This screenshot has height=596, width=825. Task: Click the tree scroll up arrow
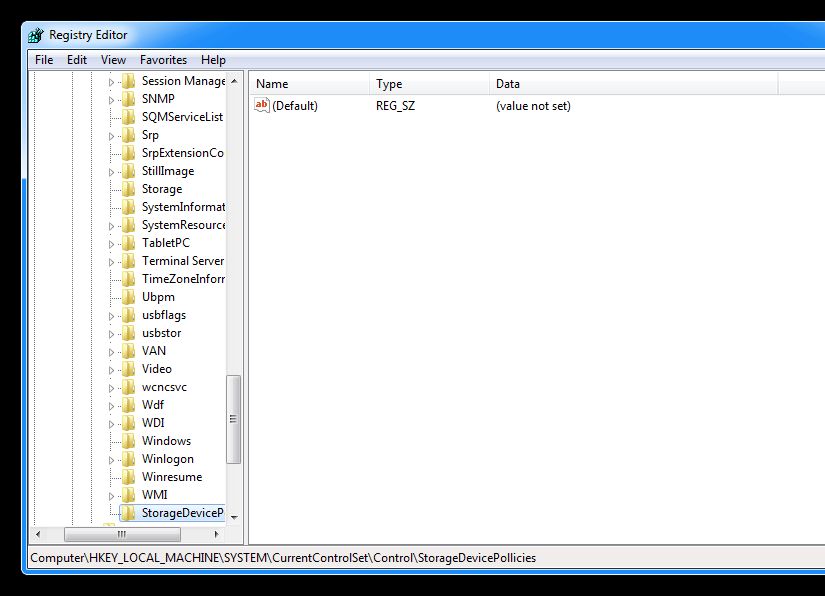[x=235, y=81]
